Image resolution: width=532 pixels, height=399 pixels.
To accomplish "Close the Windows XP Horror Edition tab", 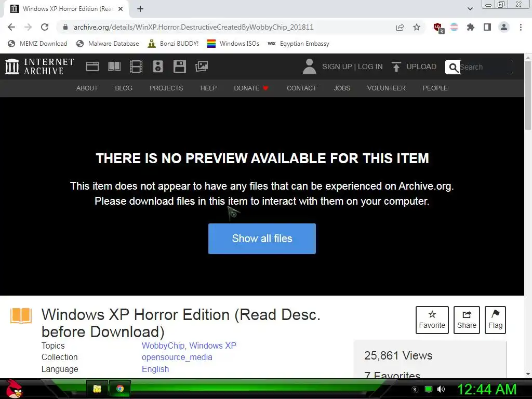I will coord(121,9).
